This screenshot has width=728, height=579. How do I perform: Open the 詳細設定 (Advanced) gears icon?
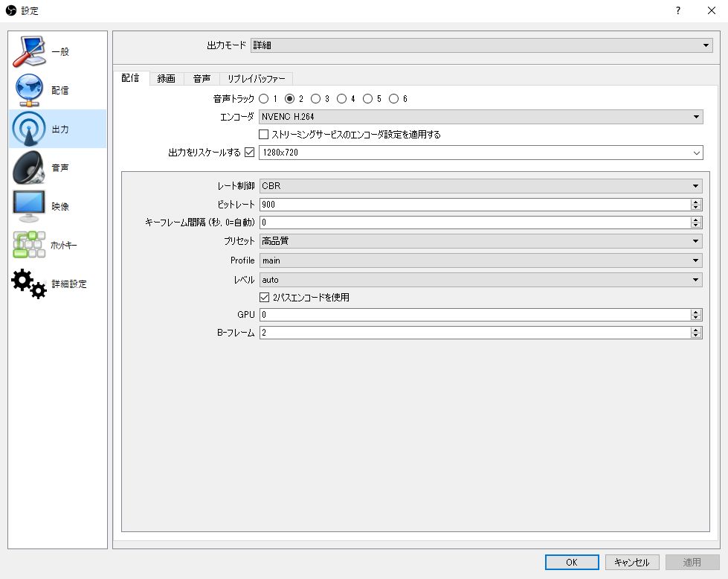coord(29,284)
